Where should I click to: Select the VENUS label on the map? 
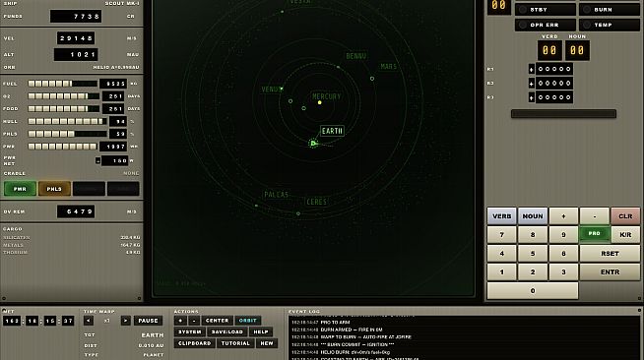point(272,89)
